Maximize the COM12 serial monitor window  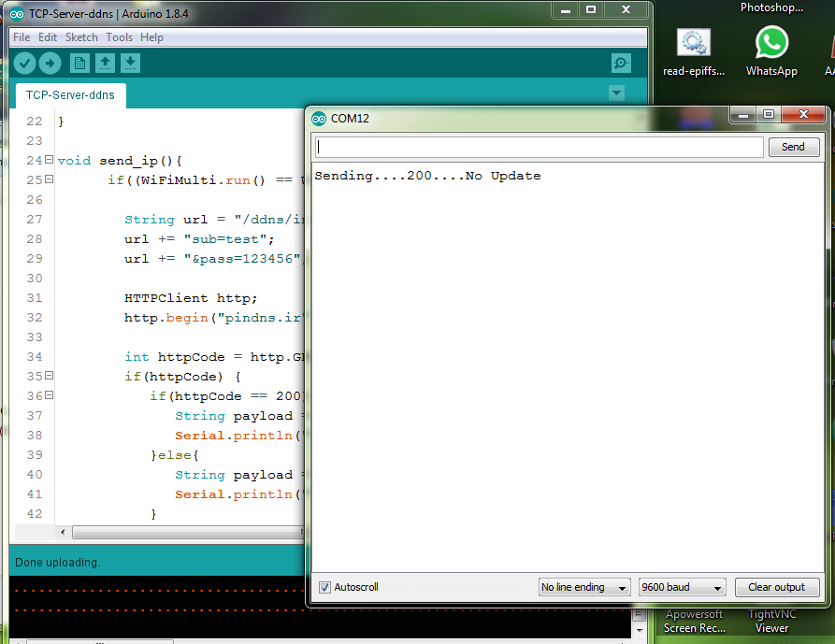pos(769,114)
